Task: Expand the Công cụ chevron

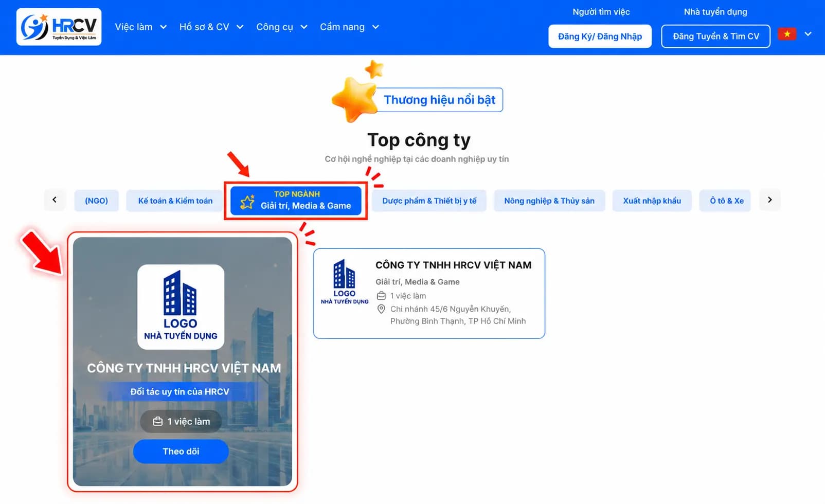Action: click(304, 27)
